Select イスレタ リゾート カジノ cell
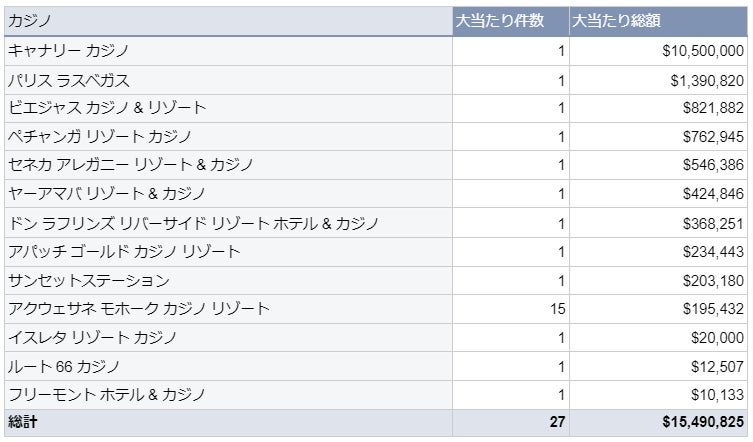Viewport: 753px width, 442px height. 228,338
